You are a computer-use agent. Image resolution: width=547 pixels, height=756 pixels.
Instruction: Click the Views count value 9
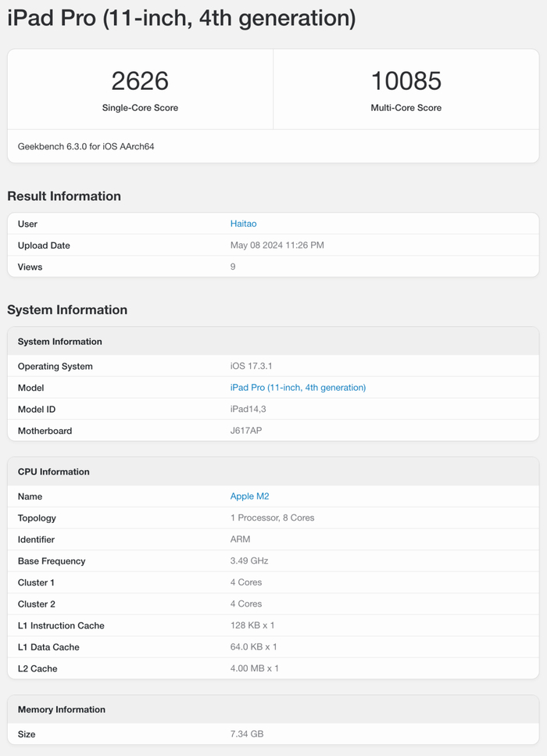(233, 267)
